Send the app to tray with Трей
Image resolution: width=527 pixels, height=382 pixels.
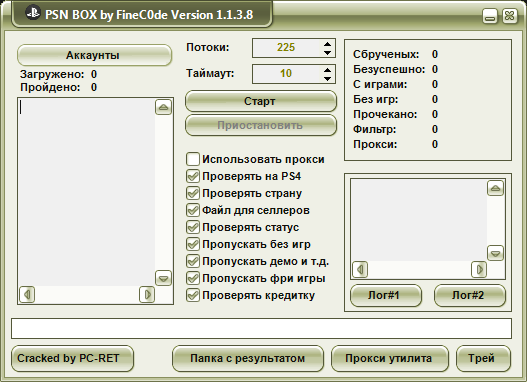pos(483,358)
